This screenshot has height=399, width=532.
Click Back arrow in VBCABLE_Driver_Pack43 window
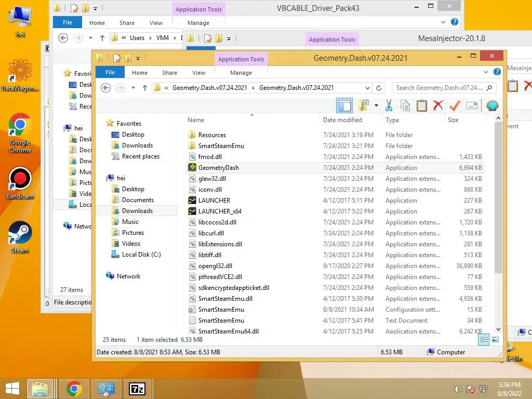tap(63, 37)
